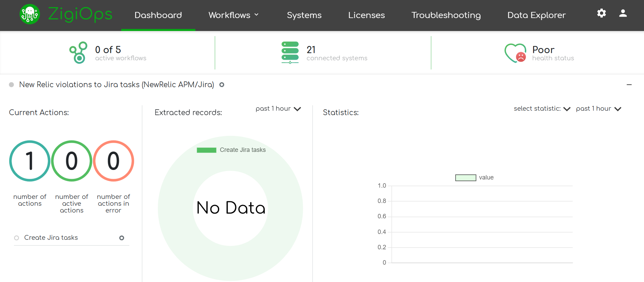Click the active workflows nodes icon
644x282 pixels.
click(x=78, y=52)
